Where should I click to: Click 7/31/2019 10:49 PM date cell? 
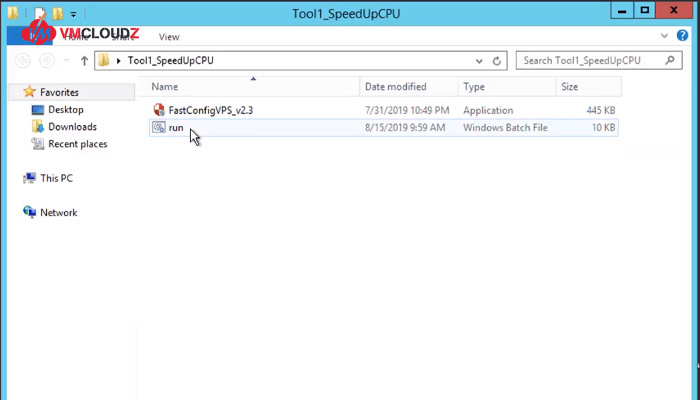(407, 110)
